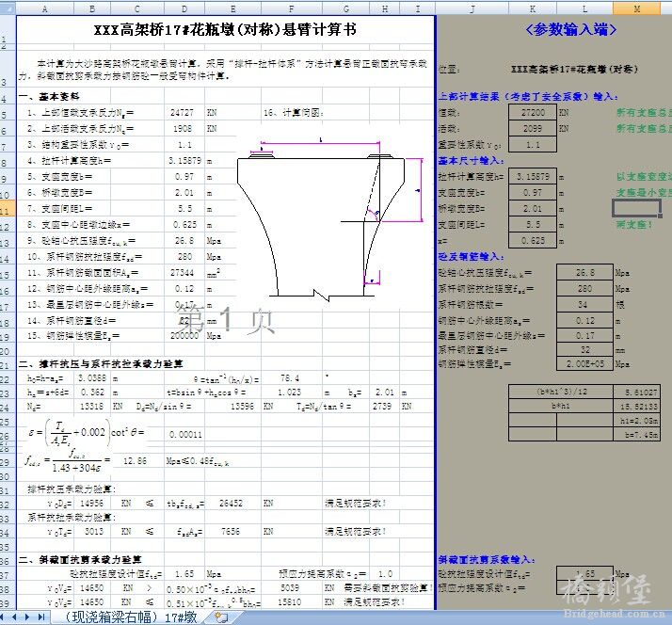The width and height of the screenshot is (672, 625).
Task: Click cell value 27344 in the calculation sheet
Action: click(183, 273)
